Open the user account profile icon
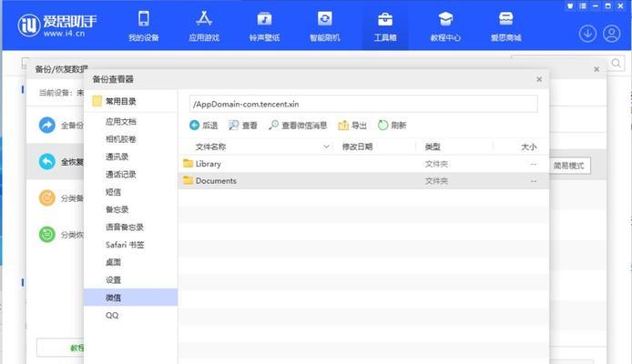Screen dimensions: 632x364 pos(611,34)
